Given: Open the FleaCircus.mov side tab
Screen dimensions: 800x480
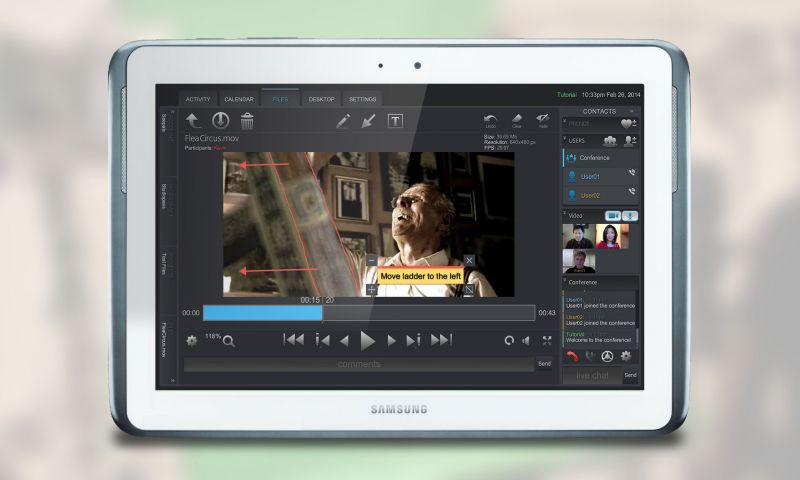Looking at the screenshot, I should (164, 340).
